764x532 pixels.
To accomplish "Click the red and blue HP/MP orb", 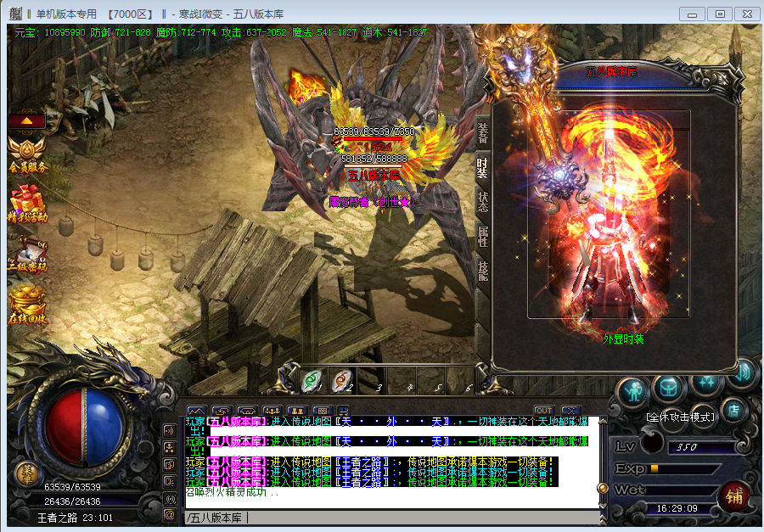I will tap(85, 427).
